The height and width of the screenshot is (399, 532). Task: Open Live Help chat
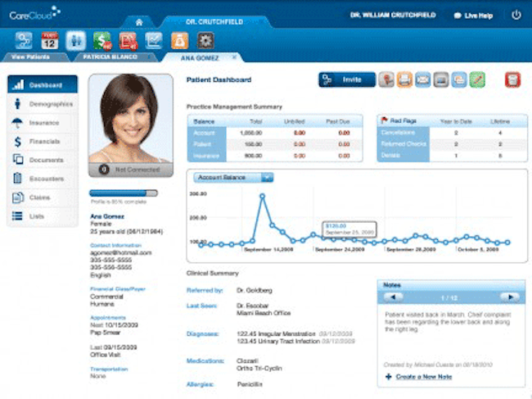473,16
